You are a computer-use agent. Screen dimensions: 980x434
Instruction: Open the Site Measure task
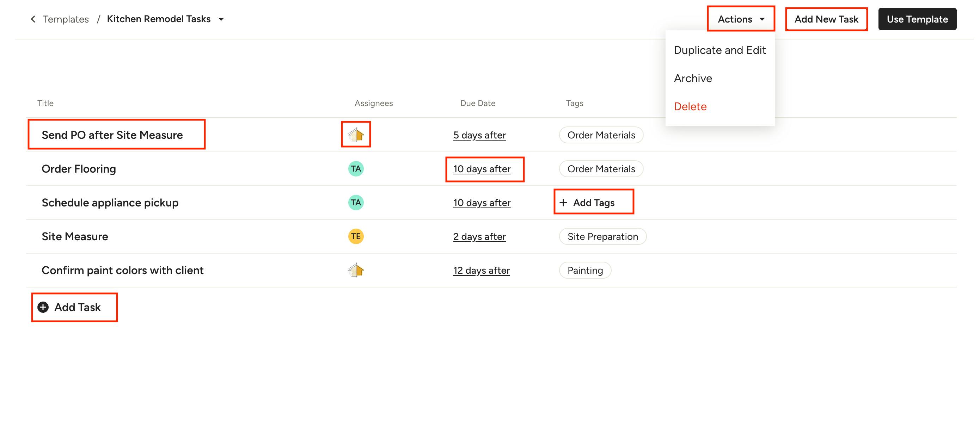[x=75, y=236]
